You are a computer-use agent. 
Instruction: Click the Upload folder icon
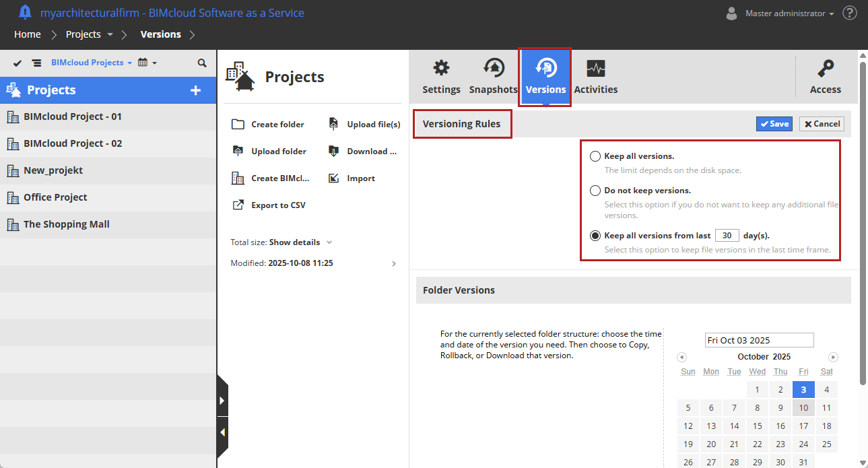tap(238, 151)
